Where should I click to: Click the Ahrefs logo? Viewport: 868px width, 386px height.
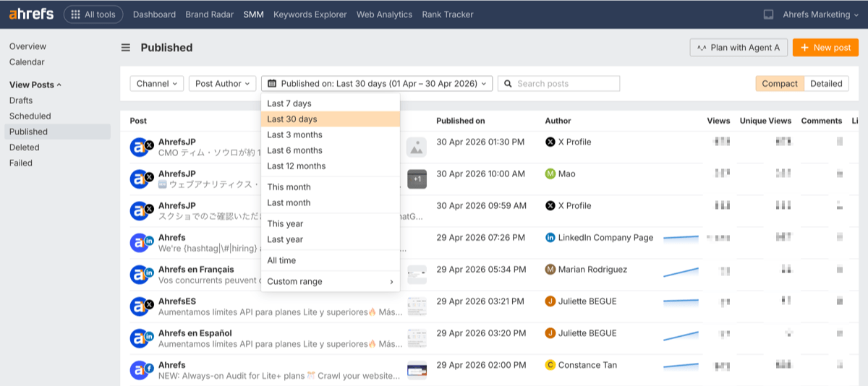[33, 14]
